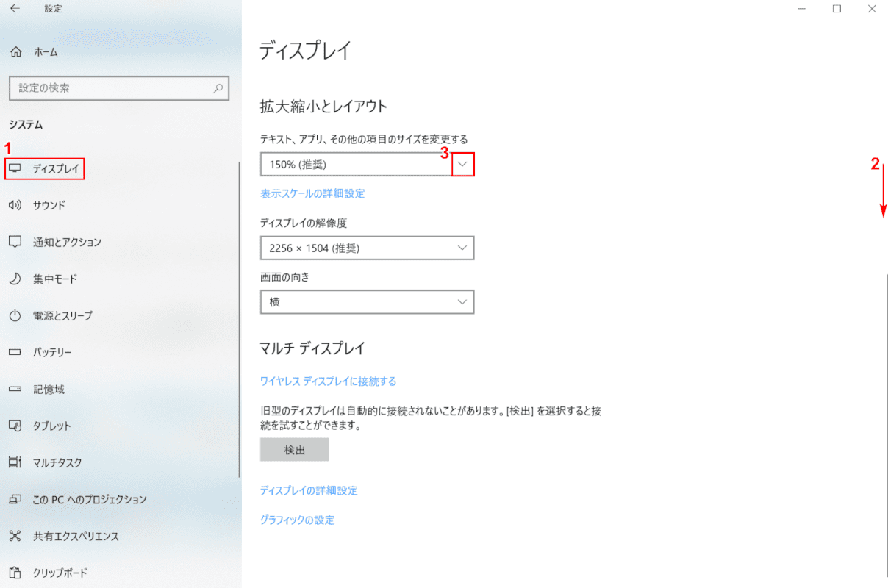888x588 pixels.
Task: Click the マルチ ディスプレイ heading
Action: (x=312, y=348)
